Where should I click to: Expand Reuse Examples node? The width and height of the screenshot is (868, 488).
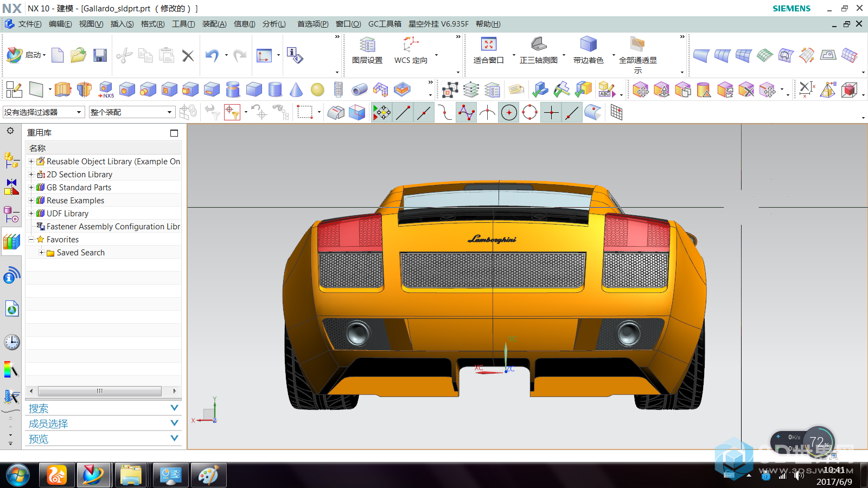(x=31, y=201)
